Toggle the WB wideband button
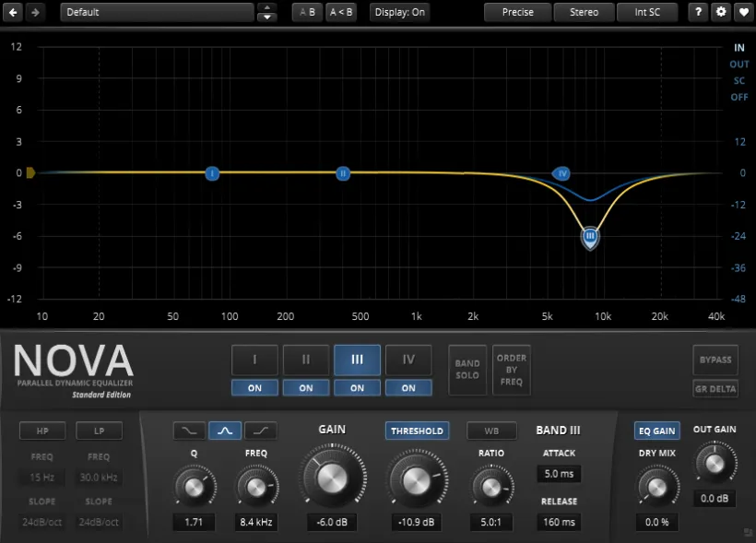The image size is (756, 543). coord(491,431)
